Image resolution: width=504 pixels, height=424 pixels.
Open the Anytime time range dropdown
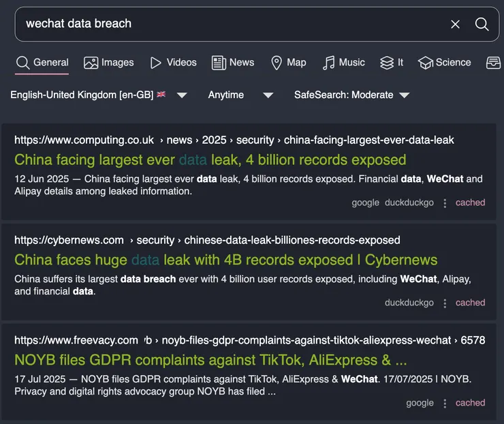tap(240, 95)
